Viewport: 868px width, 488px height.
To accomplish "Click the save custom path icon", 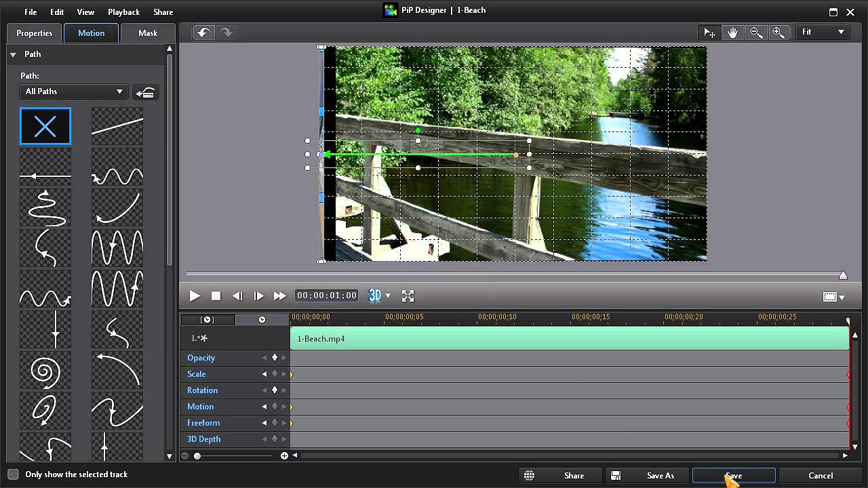I will pyautogui.click(x=145, y=92).
